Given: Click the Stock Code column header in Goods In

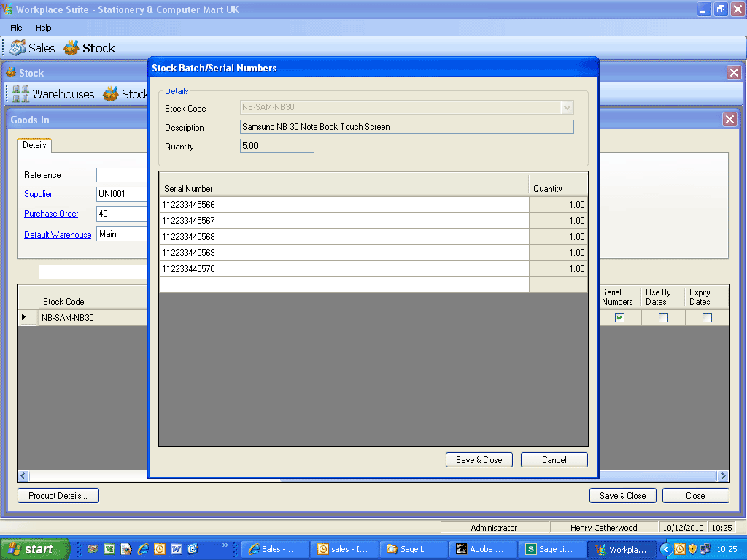Looking at the screenshot, I should (x=93, y=297).
